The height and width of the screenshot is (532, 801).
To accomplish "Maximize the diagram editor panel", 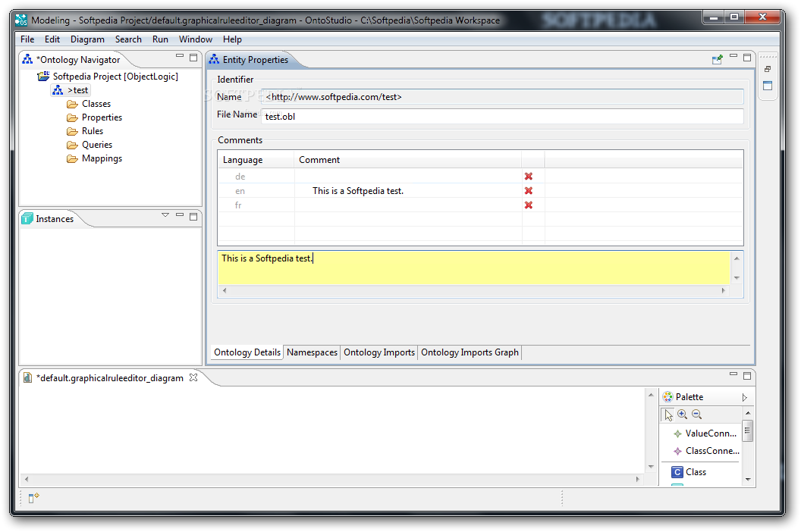I will pos(747,376).
